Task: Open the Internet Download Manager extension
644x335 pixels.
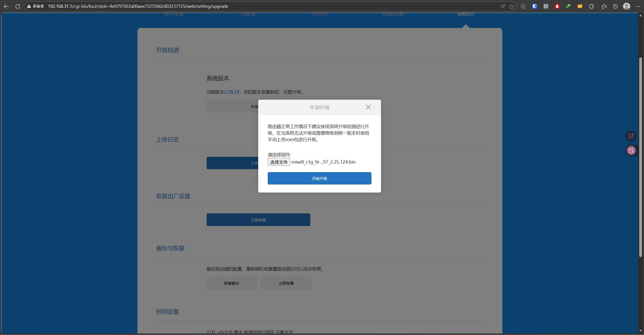Action: pyautogui.click(x=569, y=6)
